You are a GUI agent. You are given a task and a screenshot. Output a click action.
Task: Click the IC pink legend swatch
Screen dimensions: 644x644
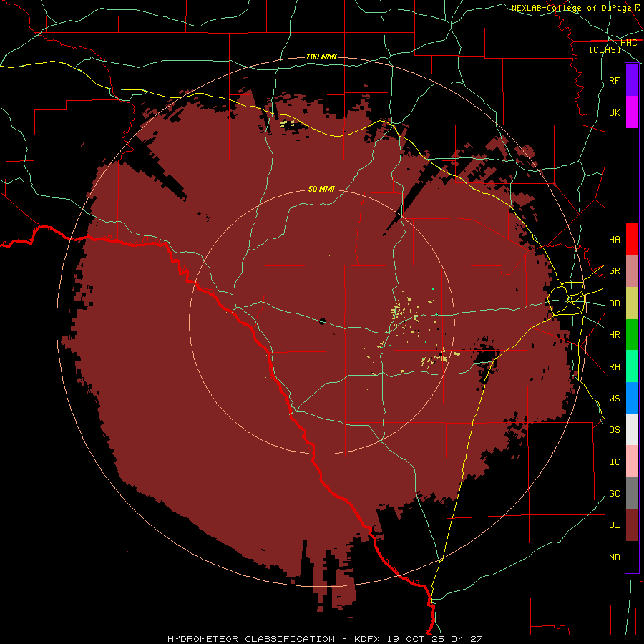[632, 462]
